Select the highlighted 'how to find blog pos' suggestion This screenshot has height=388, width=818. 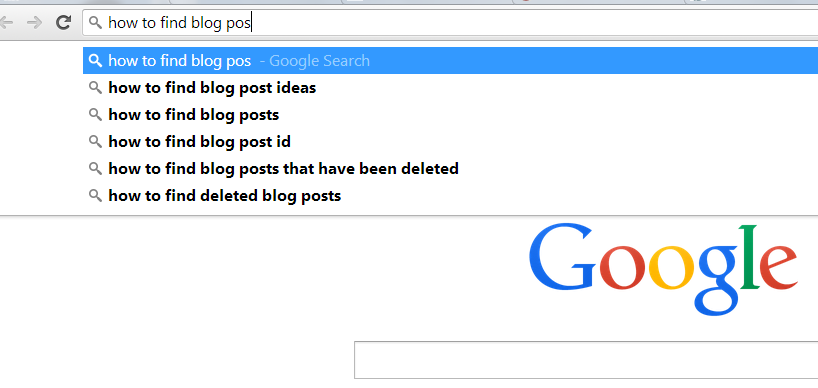451,60
